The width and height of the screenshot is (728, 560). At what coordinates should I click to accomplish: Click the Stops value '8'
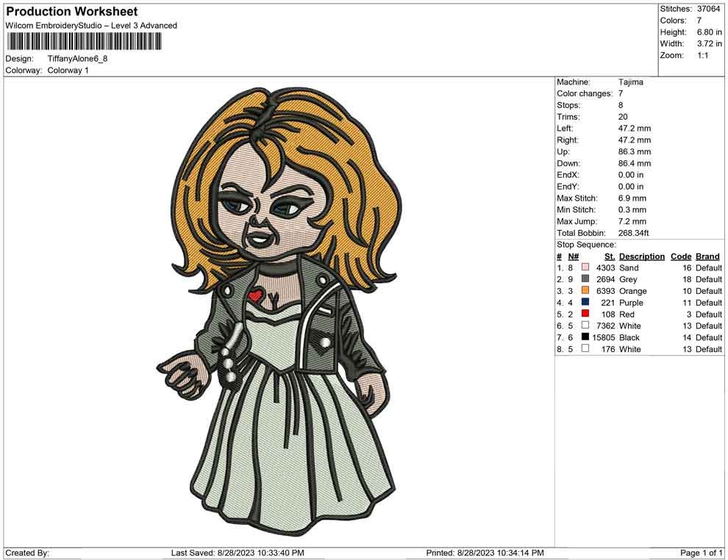[621, 105]
